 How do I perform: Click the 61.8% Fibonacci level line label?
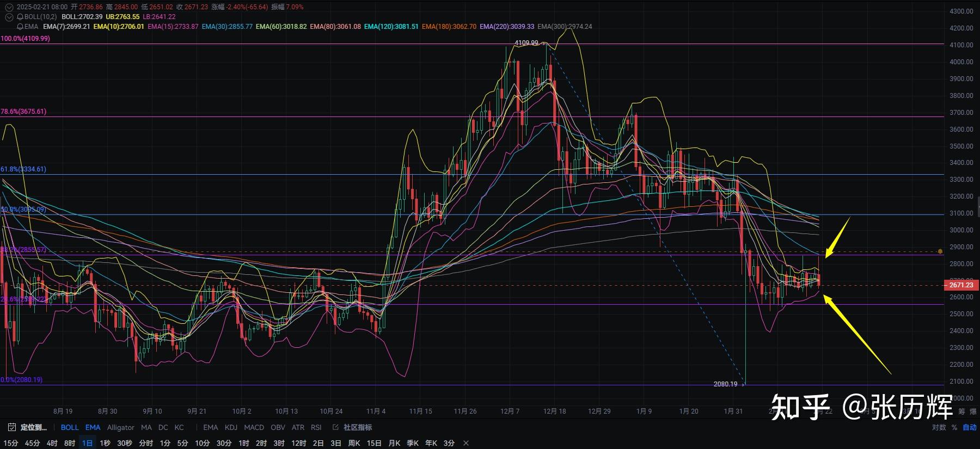pyautogui.click(x=23, y=169)
